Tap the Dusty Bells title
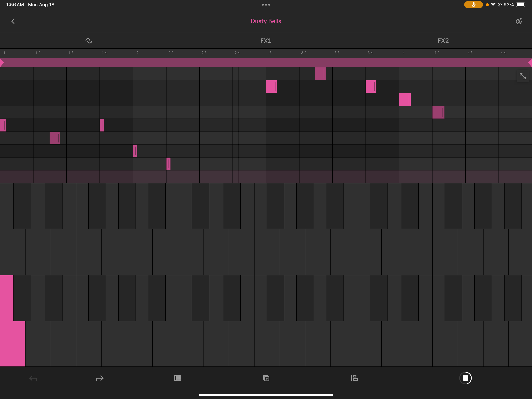The height and width of the screenshot is (399, 532). pos(266,21)
